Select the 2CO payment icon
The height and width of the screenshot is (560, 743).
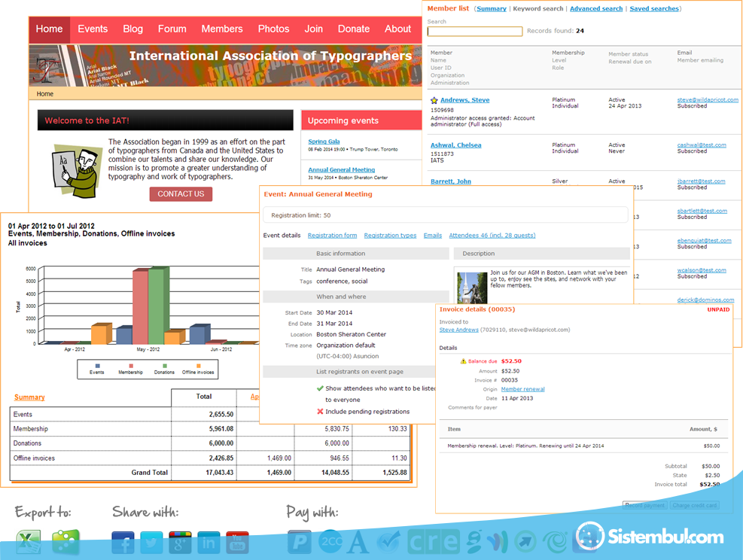(329, 543)
